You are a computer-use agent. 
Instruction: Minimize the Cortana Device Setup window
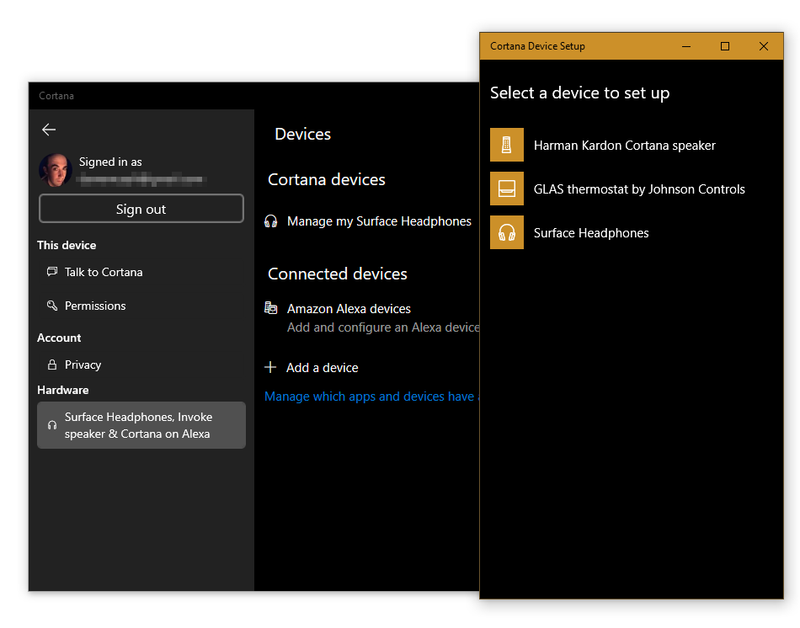[686, 46]
